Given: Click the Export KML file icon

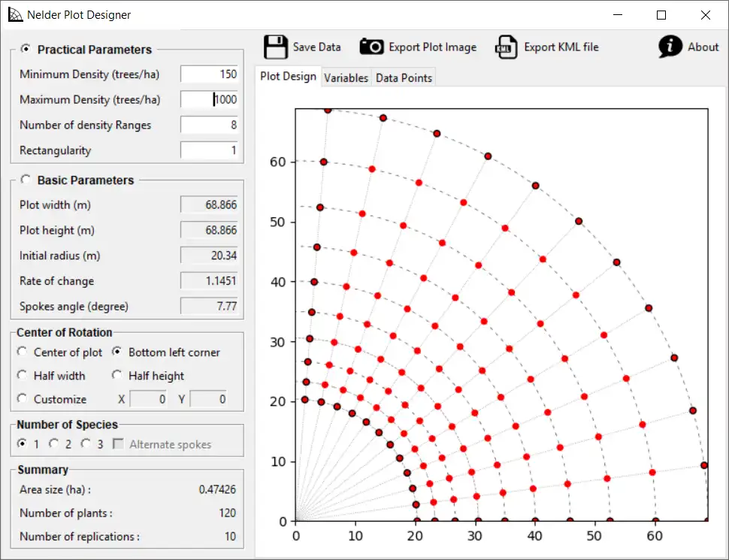Looking at the screenshot, I should click(x=507, y=47).
